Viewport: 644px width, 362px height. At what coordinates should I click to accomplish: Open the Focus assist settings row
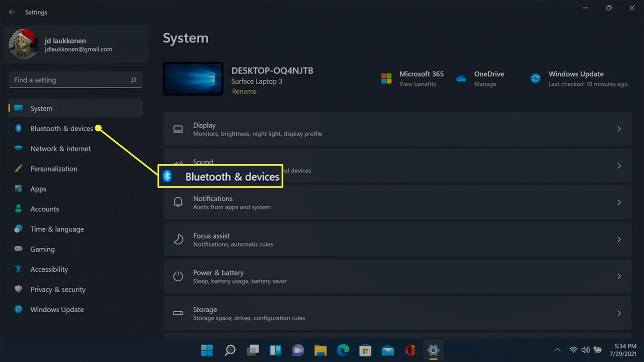click(x=397, y=240)
